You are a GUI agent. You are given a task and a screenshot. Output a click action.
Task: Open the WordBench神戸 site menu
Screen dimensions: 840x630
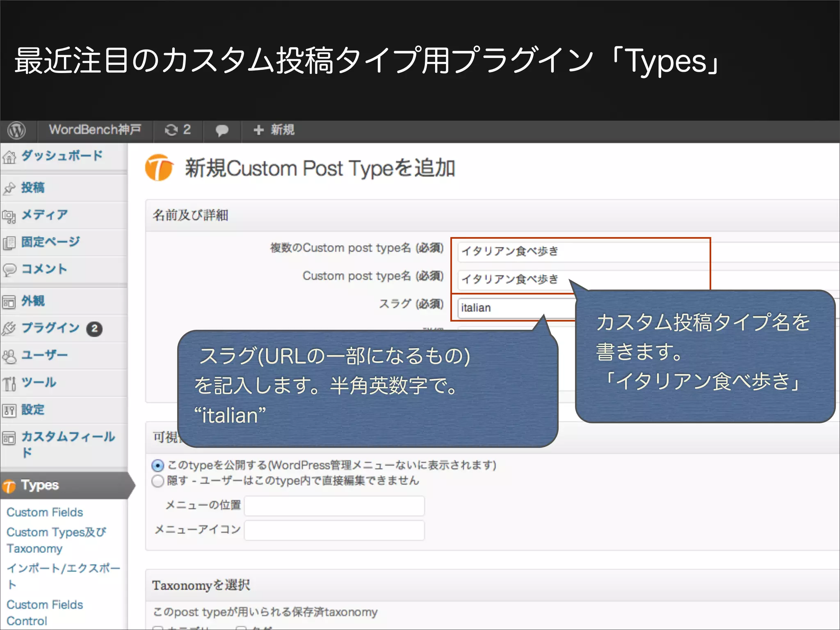(95, 130)
